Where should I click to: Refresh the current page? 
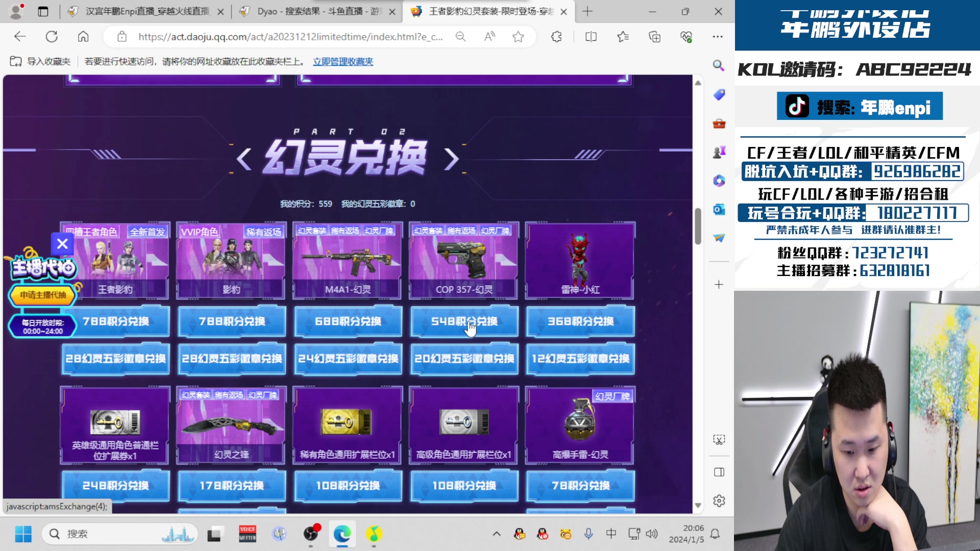coord(52,36)
